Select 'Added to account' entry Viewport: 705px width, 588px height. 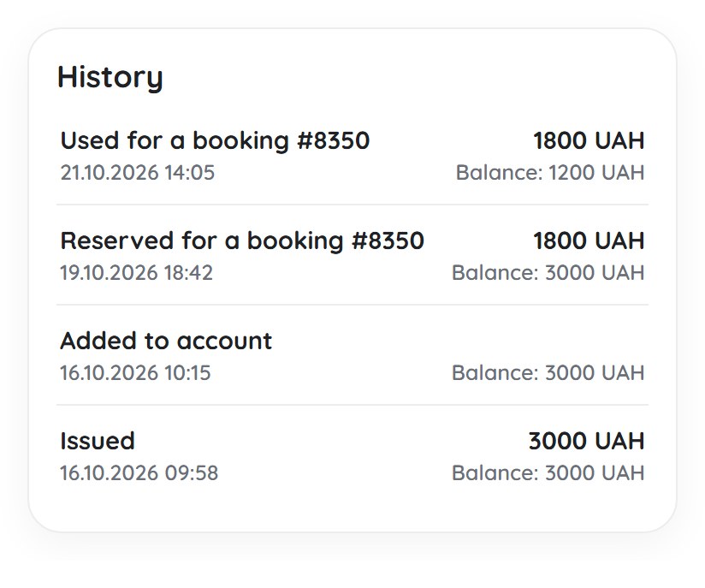coord(166,341)
